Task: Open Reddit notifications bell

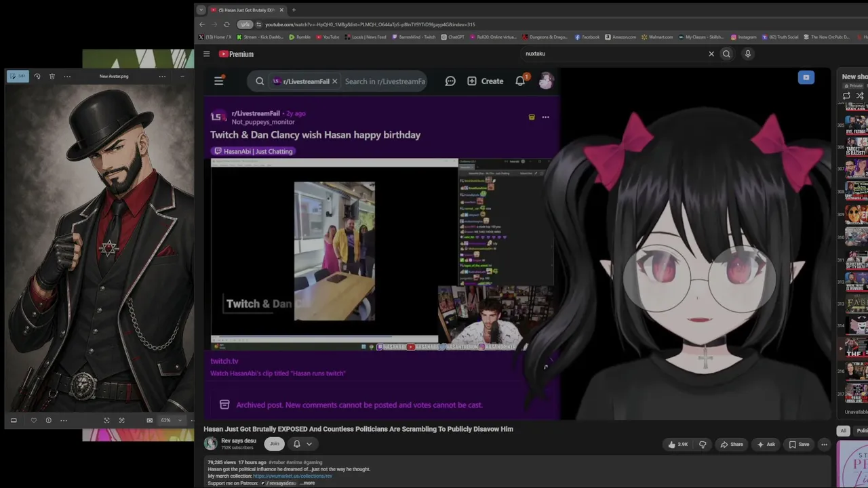Action: (520, 81)
